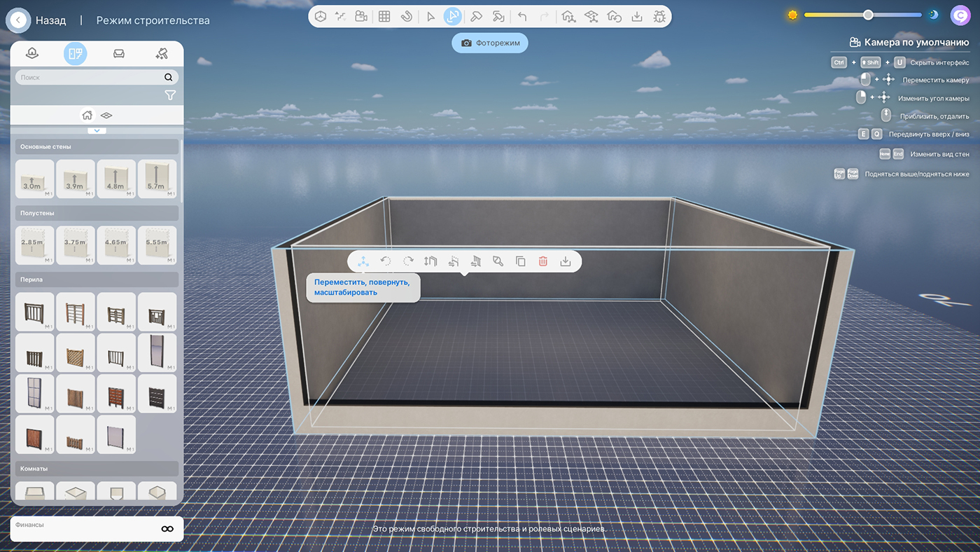This screenshot has width=980, height=552.
Task: Click the Камера по умолчанию heading
Action: [916, 42]
